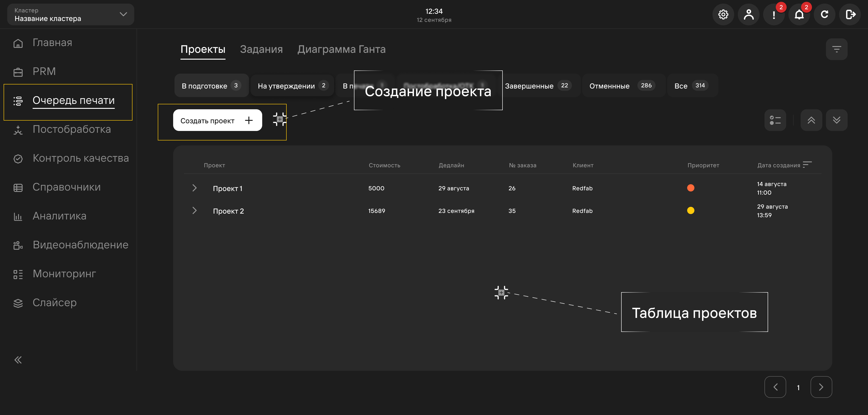Screen dimensions: 868x415
Task: Open Слайсер in sidebar
Action: click(x=45, y=303)
